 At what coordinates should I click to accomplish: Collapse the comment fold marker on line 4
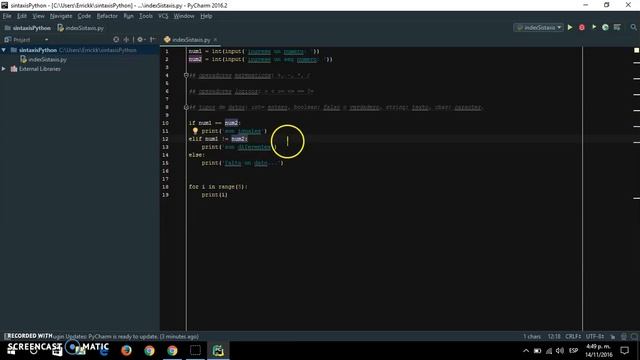(x=186, y=75)
